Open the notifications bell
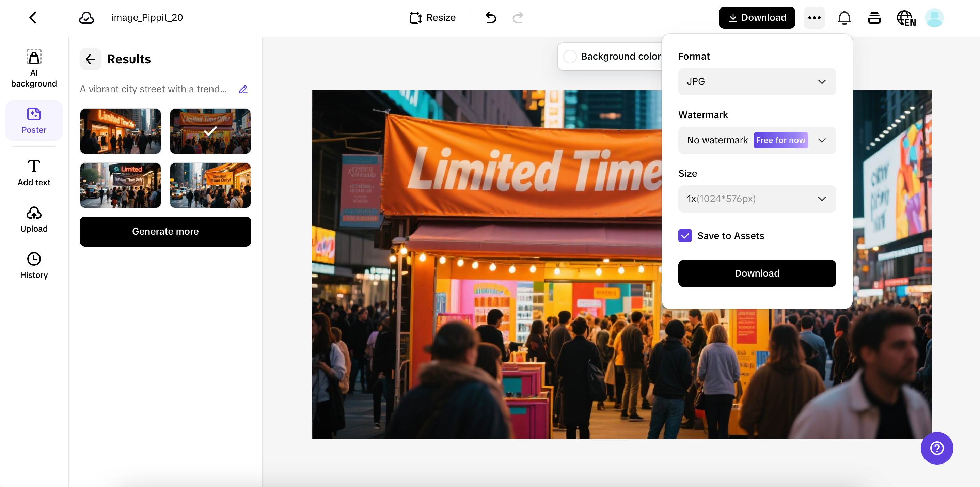 coord(844,17)
